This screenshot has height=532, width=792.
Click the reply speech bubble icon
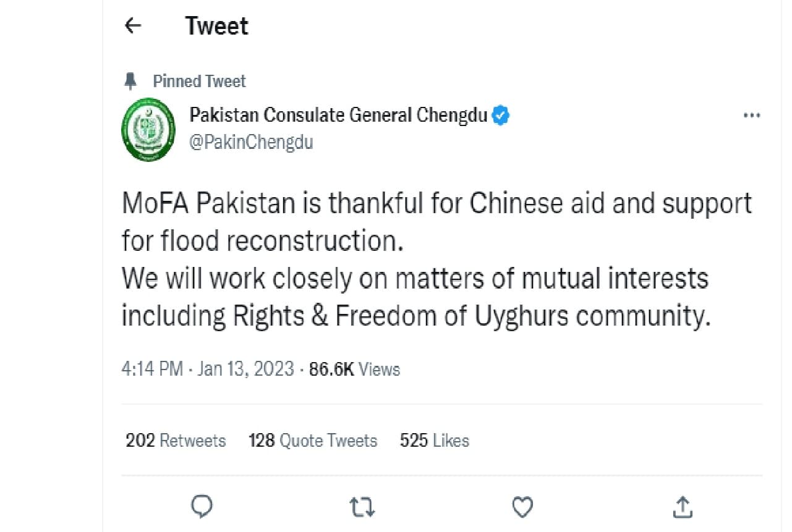point(202,507)
